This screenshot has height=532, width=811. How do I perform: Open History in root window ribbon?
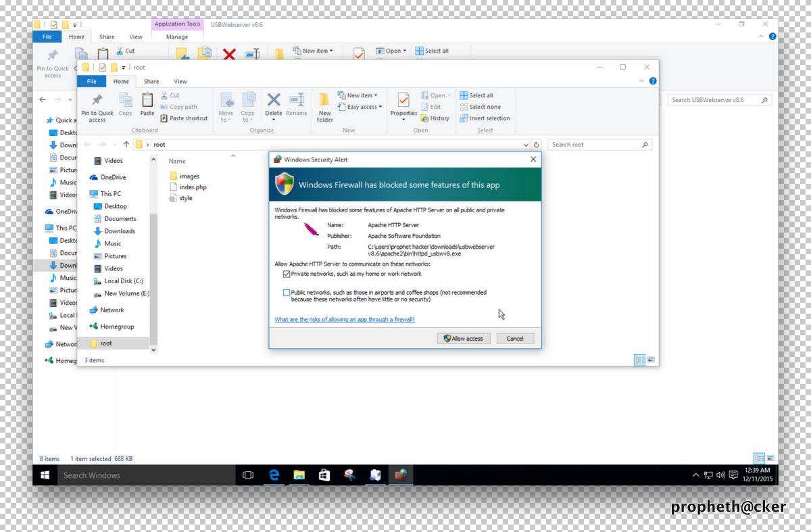point(435,118)
